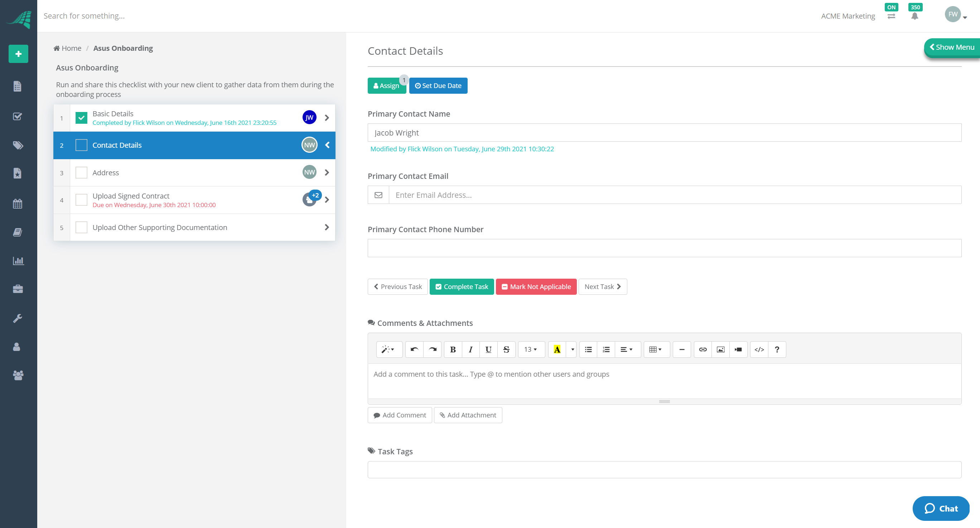Expand the Upload Signed Contract task
This screenshot has width=980, height=528.
[327, 199]
